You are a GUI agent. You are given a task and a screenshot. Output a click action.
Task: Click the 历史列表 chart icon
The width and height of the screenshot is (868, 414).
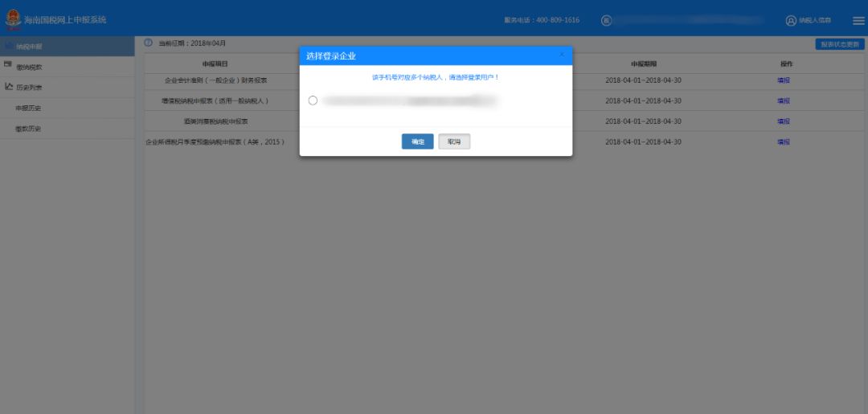(x=8, y=86)
